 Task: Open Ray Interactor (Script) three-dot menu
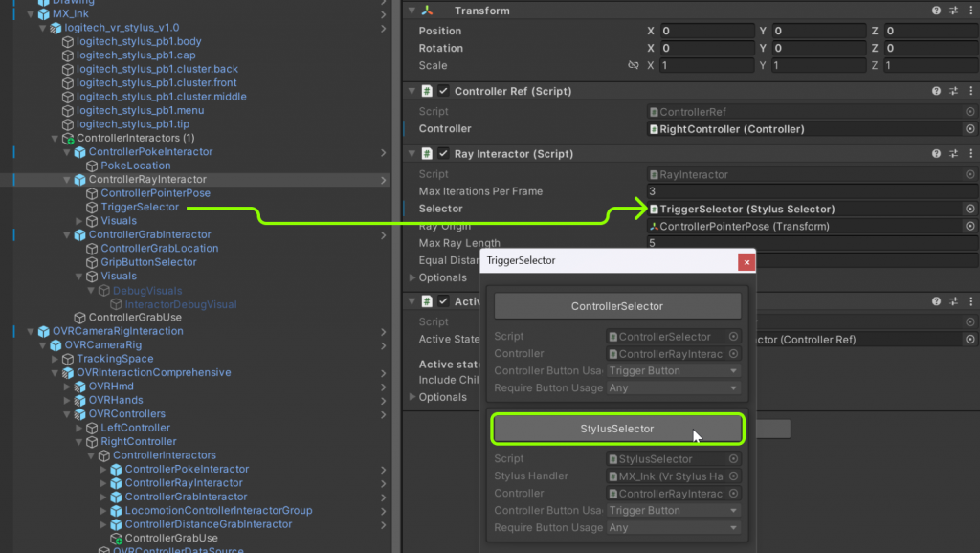click(970, 154)
